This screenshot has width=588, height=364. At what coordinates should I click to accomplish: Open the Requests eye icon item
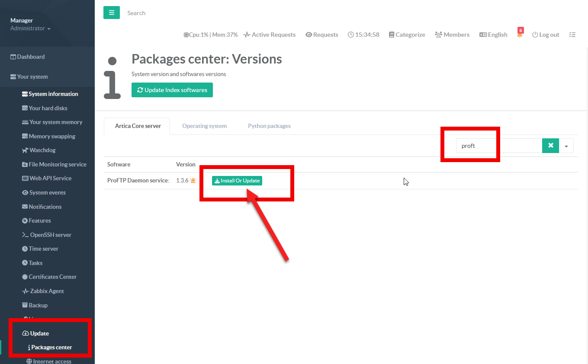click(321, 35)
